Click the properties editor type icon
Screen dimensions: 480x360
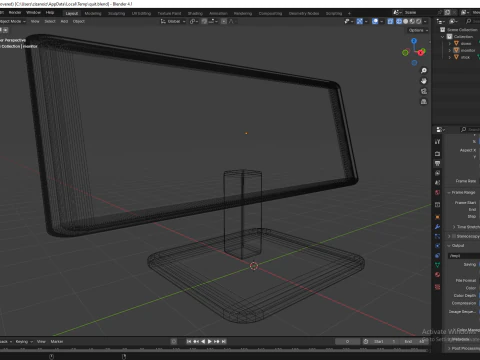pos(441,129)
